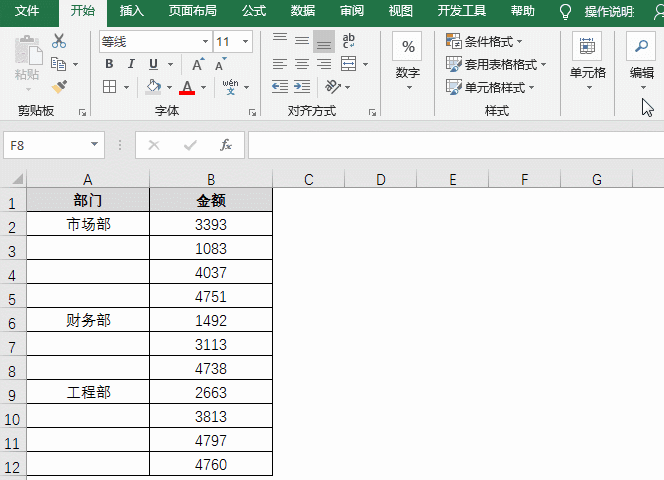
Task: Align text right
Action: pos(324,64)
